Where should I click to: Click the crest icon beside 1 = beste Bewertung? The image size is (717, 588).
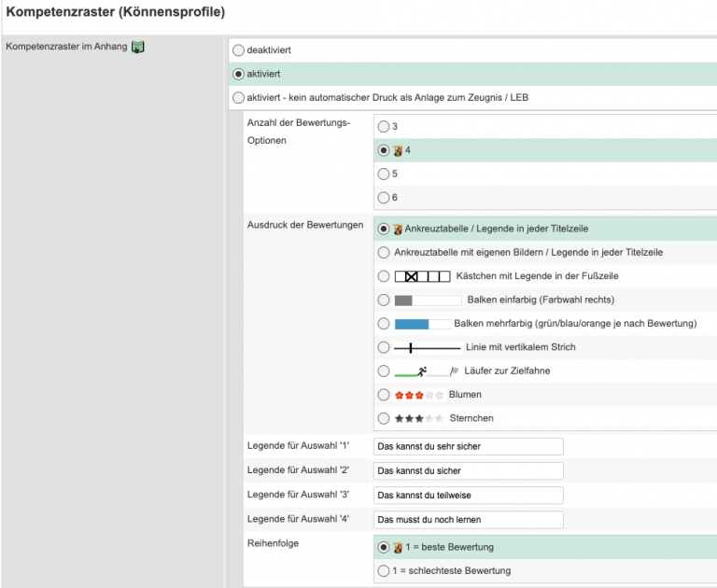(398, 547)
